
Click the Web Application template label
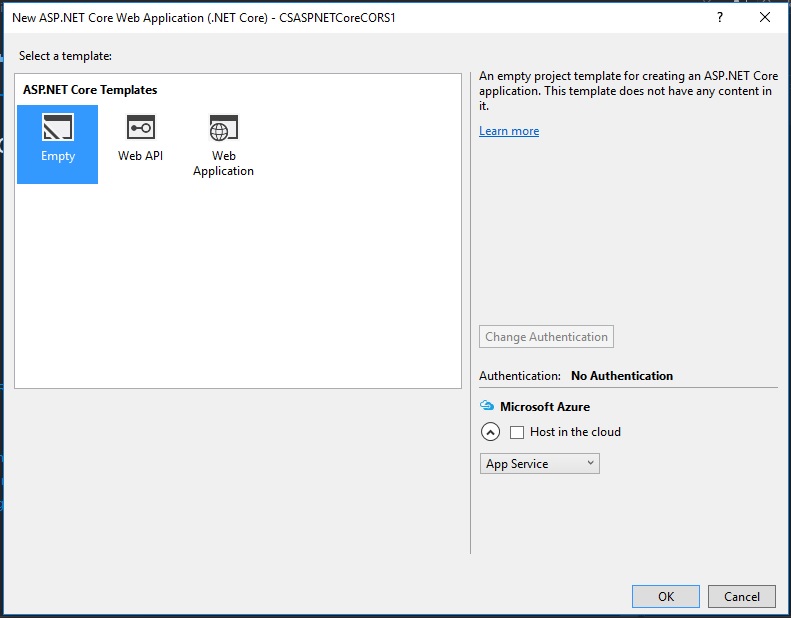click(223, 163)
